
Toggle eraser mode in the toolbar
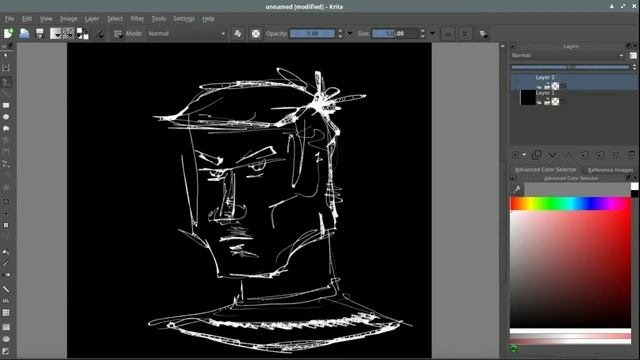[238, 34]
